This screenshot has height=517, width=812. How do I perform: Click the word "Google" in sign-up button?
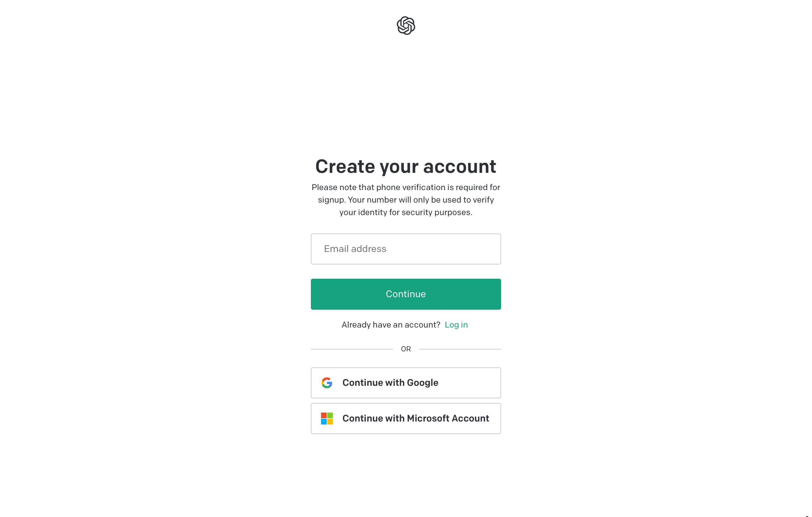tap(423, 383)
